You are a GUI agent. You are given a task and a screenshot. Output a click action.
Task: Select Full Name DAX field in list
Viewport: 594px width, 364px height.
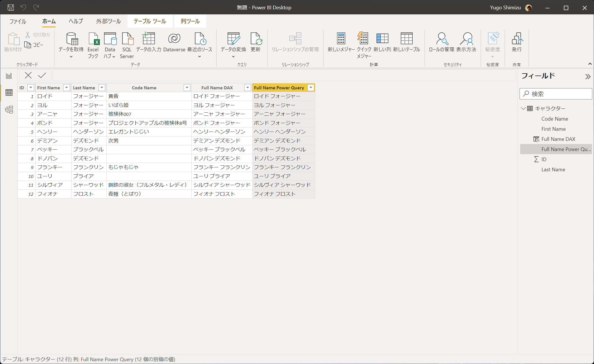point(558,139)
